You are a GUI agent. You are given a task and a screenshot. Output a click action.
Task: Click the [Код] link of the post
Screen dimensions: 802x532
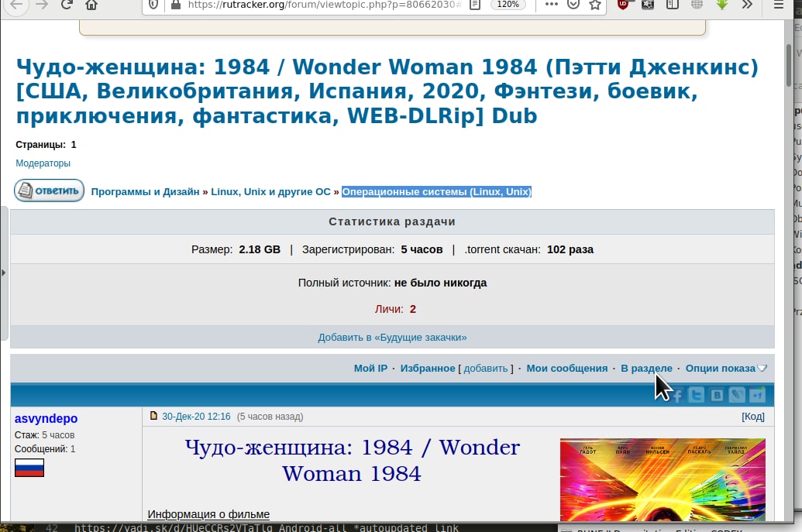pos(753,417)
